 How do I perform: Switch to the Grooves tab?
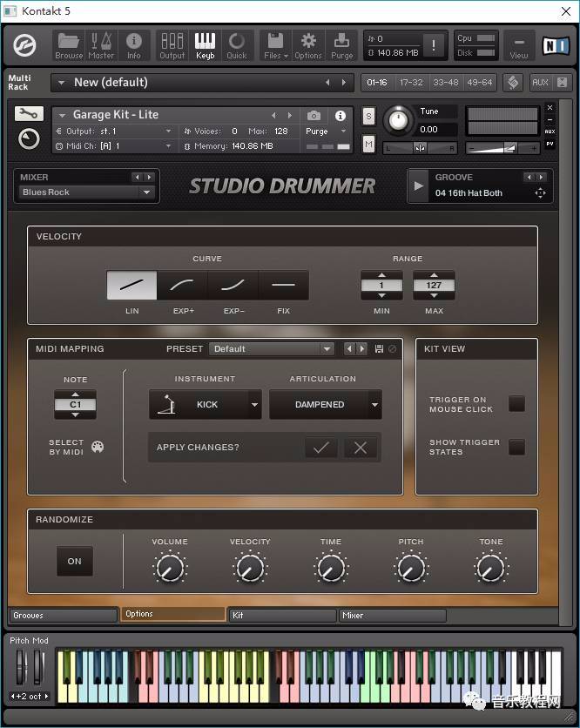tap(64, 615)
